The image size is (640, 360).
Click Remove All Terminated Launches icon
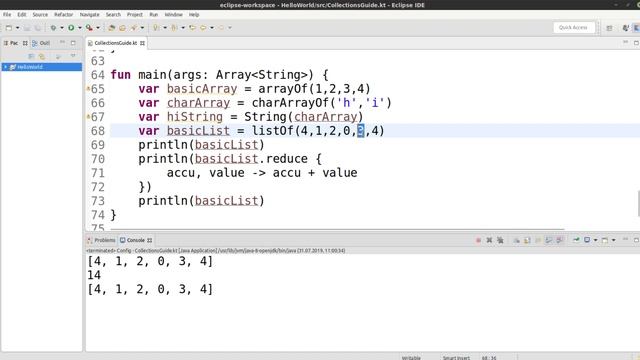(x=500, y=240)
